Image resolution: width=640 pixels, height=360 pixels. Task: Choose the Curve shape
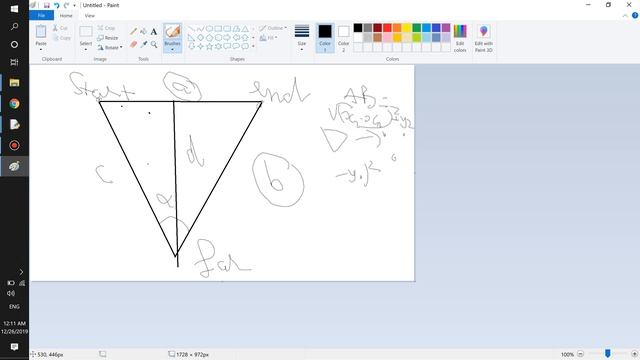[x=200, y=29]
